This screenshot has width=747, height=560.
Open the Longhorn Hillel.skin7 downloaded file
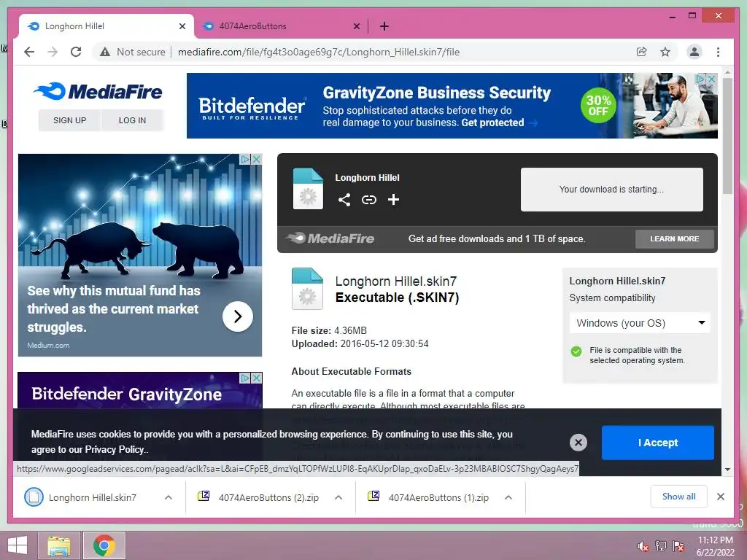[x=93, y=497]
